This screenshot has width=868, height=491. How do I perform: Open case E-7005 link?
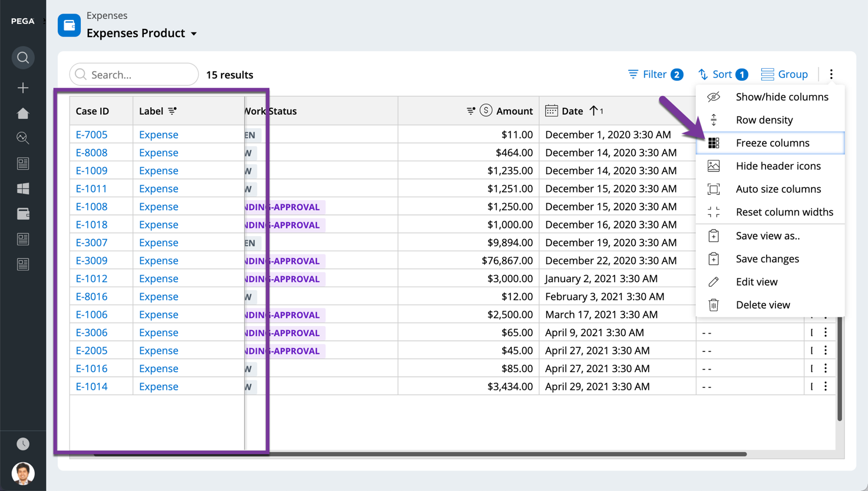click(92, 134)
